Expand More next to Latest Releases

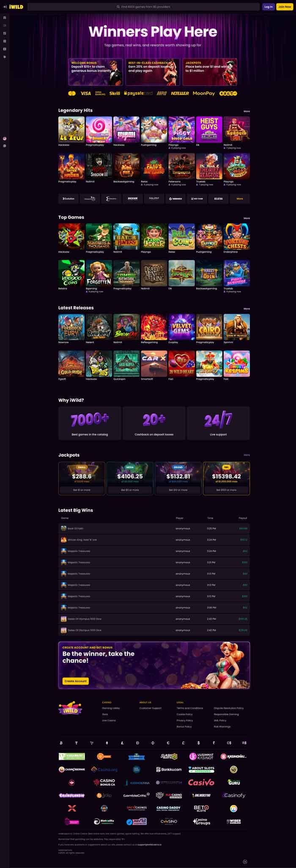[247, 309]
